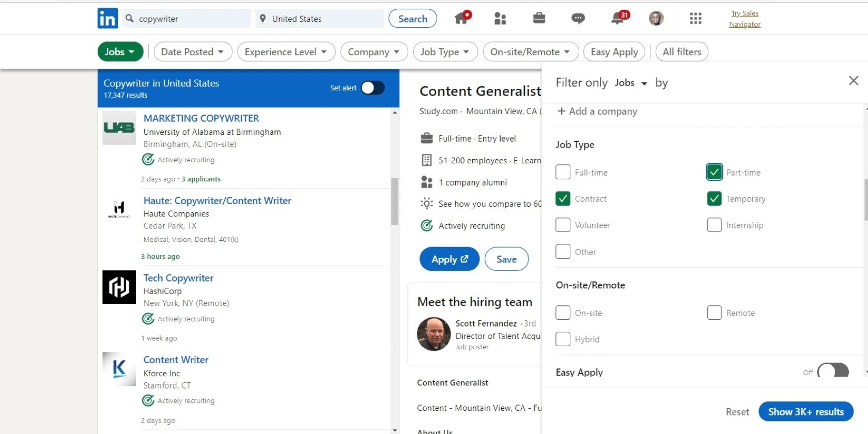868x434 pixels.
Task: Open Notifications bell icon
Action: tap(618, 18)
